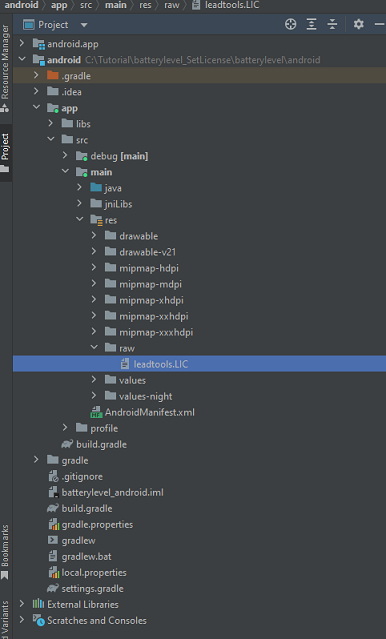The image size is (386, 639).
Task: Expand the java folder
Action: (79, 188)
